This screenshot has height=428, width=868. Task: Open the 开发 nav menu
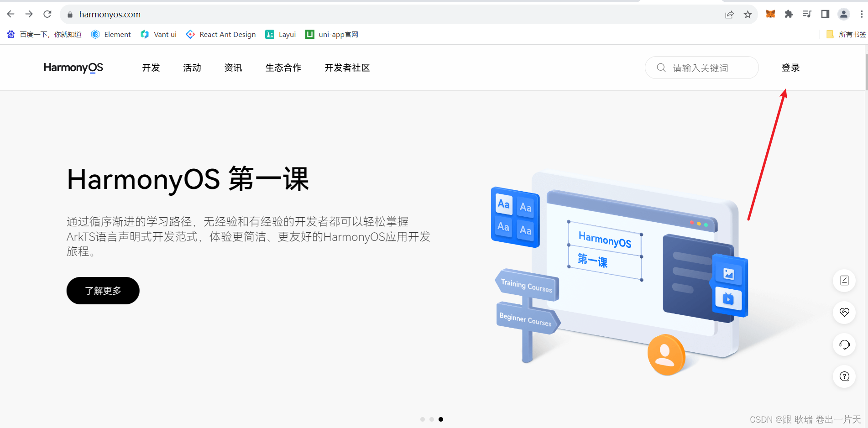[151, 68]
